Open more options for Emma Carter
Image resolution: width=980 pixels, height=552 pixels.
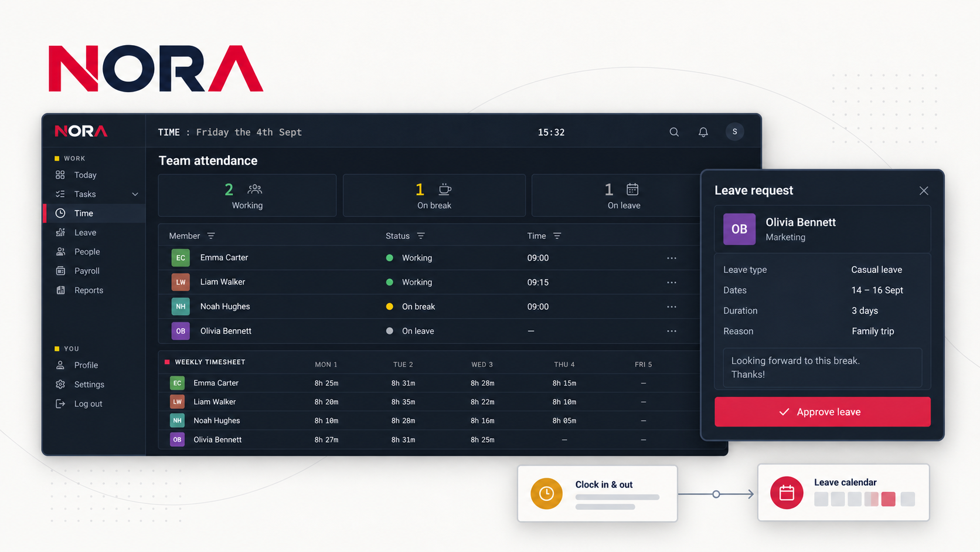pyautogui.click(x=672, y=258)
